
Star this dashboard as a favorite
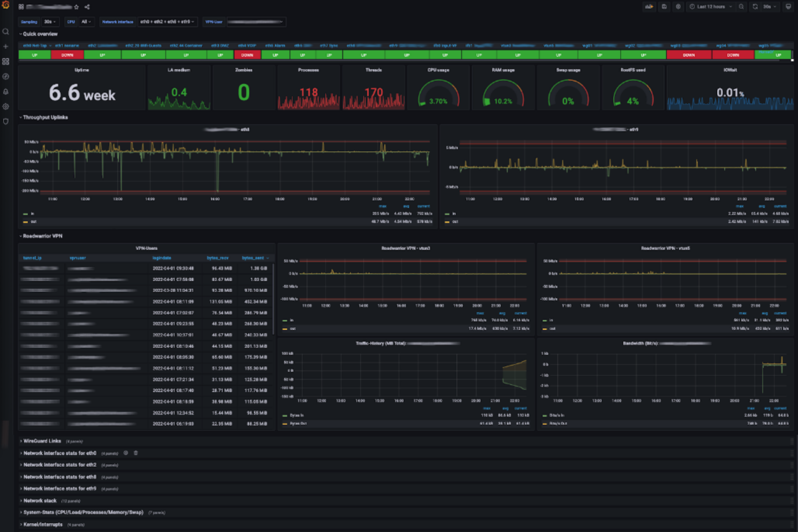click(x=77, y=7)
